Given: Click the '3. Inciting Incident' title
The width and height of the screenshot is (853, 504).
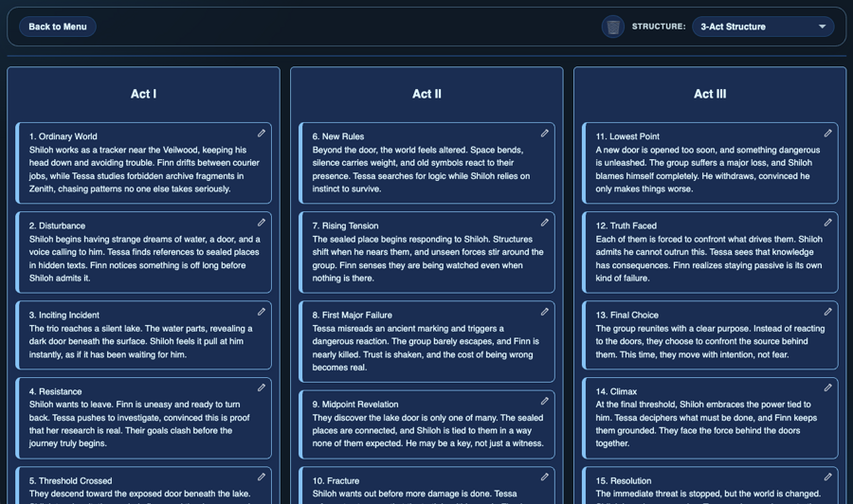Looking at the screenshot, I should (64, 315).
